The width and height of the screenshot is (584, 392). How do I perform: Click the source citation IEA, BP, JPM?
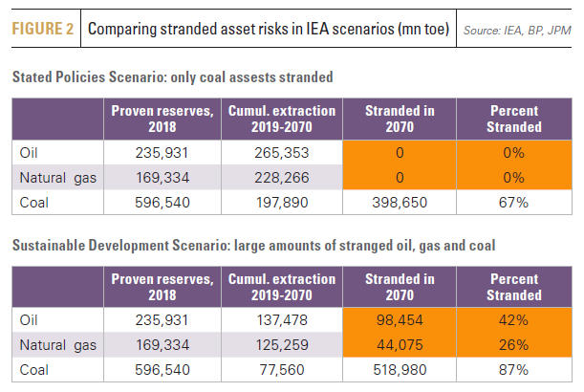(518, 31)
